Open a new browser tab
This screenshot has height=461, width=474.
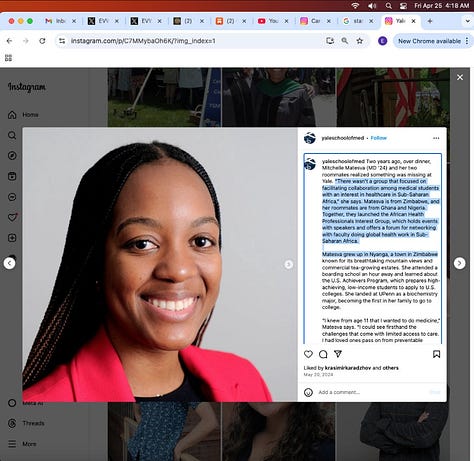click(430, 21)
